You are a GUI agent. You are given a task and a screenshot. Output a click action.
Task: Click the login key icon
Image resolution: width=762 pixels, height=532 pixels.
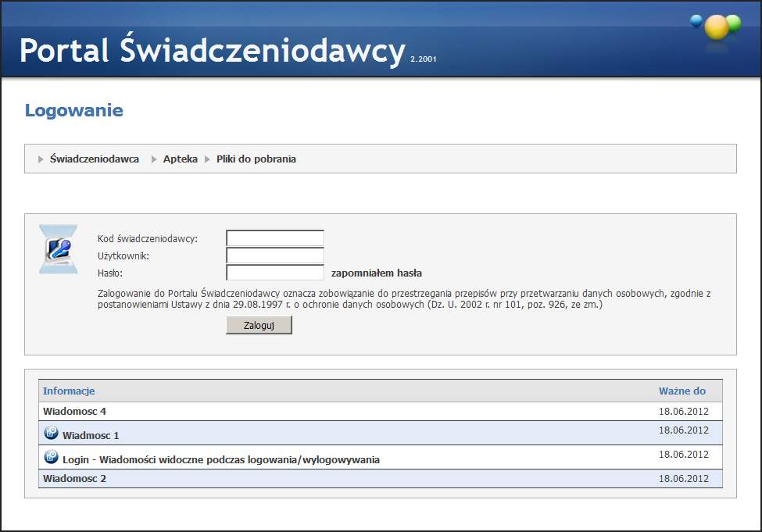tap(59, 248)
